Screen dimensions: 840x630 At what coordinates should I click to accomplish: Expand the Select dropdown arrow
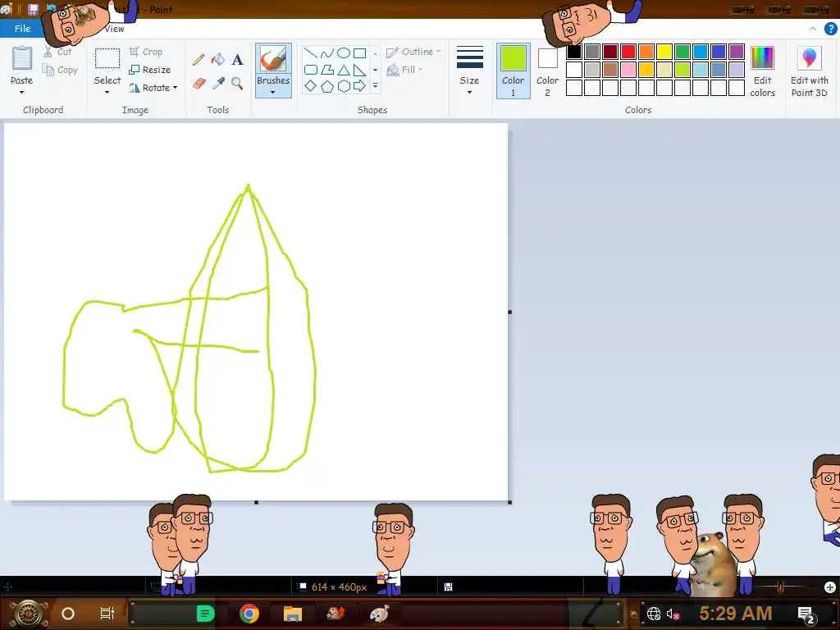(x=107, y=92)
